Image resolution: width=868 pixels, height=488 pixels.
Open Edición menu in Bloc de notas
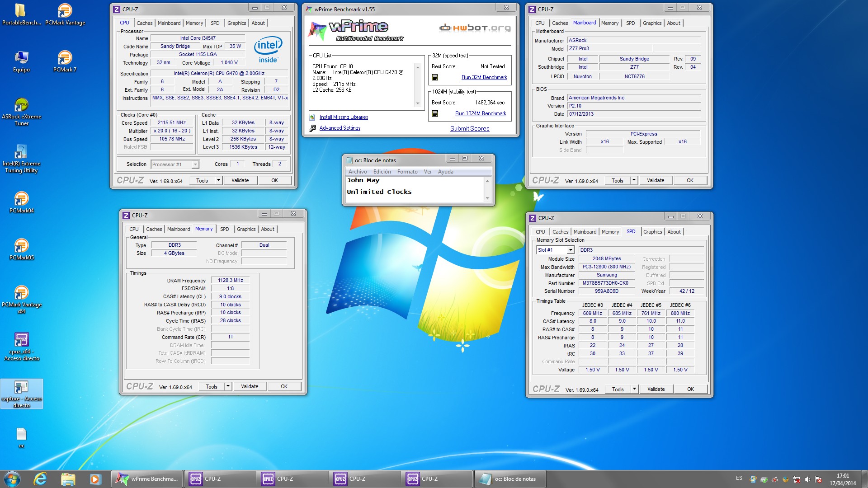(382, 172)
